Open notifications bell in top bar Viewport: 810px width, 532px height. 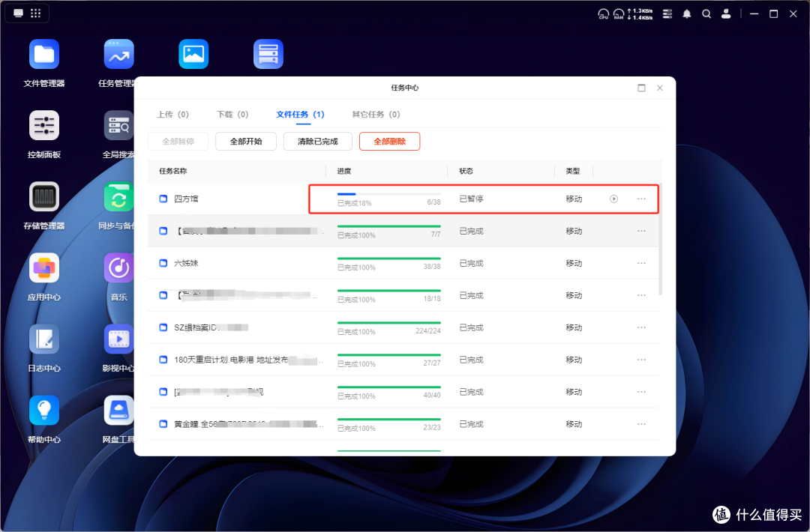click(686, 14)
